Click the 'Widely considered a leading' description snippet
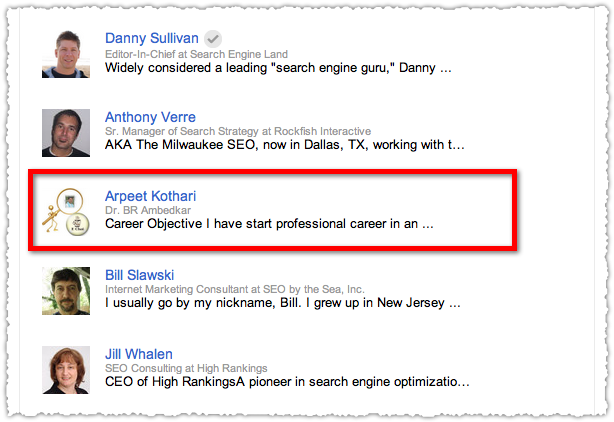 278,68
